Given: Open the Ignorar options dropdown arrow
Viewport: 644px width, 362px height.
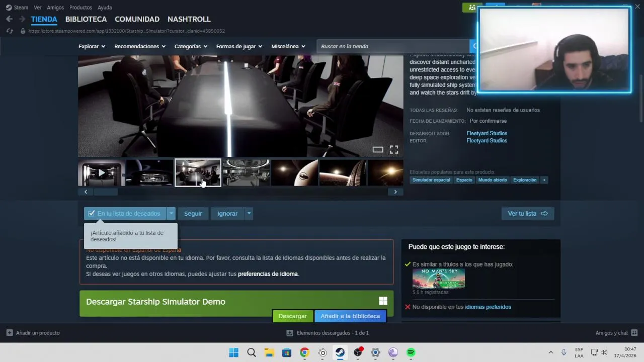Looking at the screenshot, I should (249, 214).
